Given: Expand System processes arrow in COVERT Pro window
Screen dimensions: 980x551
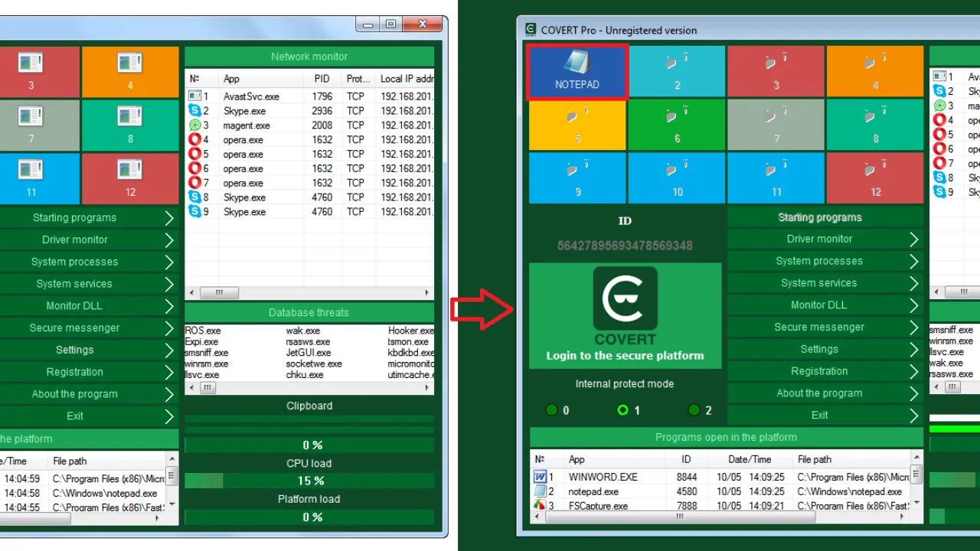Looking at the screenshot, I should pyautogui.click(x=914, y=262).
